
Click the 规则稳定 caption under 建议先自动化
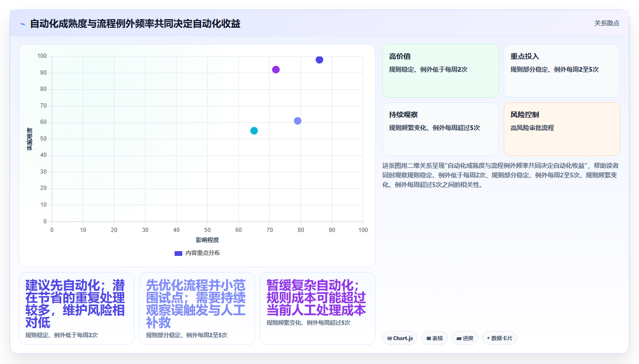point(61,335)
